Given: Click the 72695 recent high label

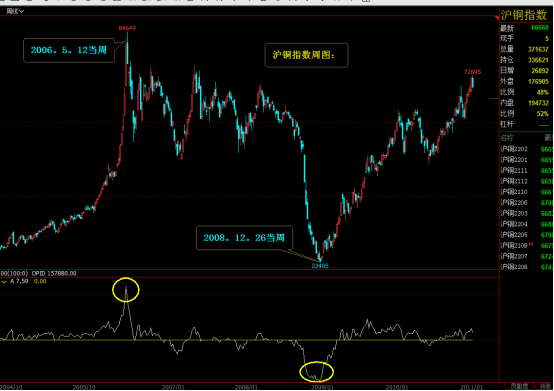Looking at the screenshot, I should [x=472, y=72].
